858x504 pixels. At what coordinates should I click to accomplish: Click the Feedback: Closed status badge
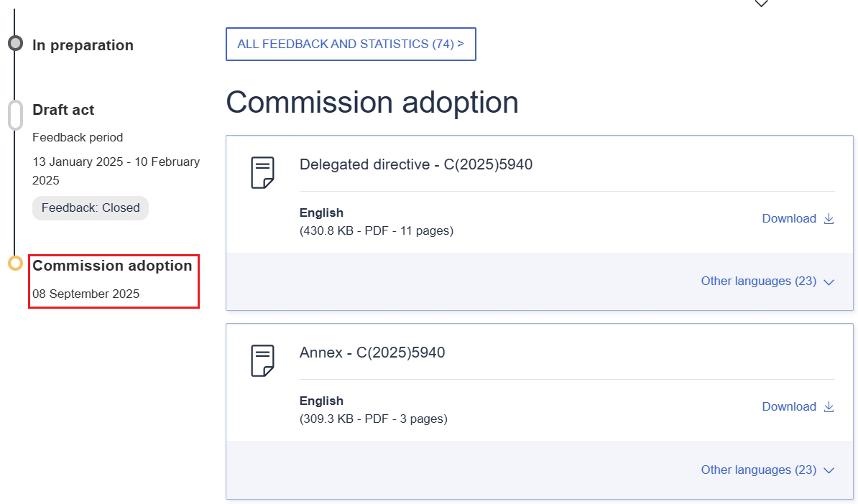[x=91, y=208]
